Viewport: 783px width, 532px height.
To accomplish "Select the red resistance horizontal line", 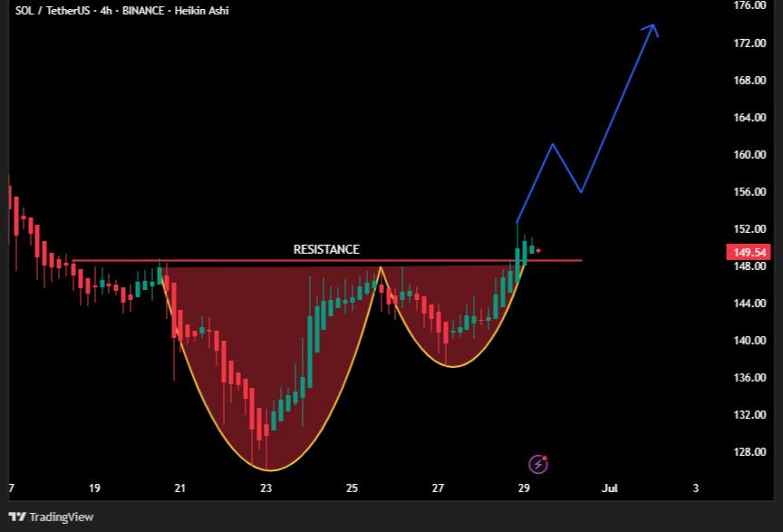I will (327, 260).
